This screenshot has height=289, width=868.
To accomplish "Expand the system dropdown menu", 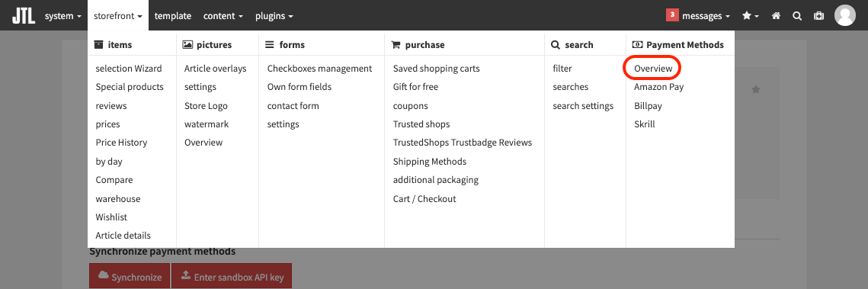I will point(63,16).
